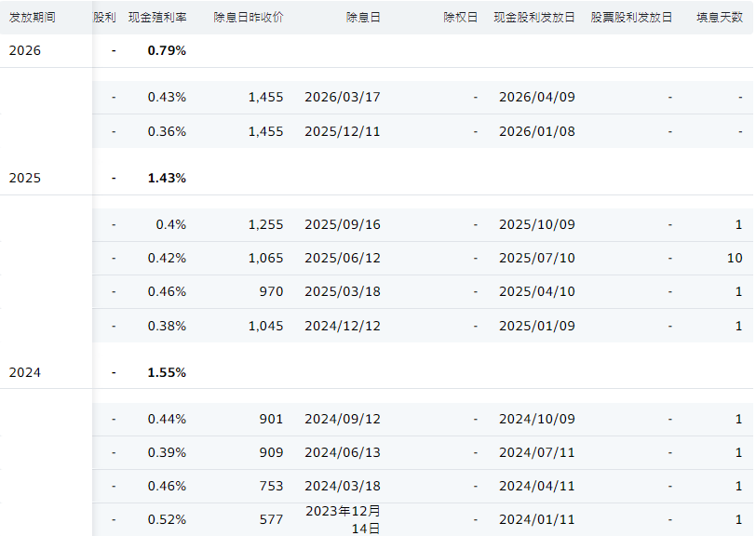Select the 除息日 column header
Screen dimensions: 756x536
click(363, 18)
